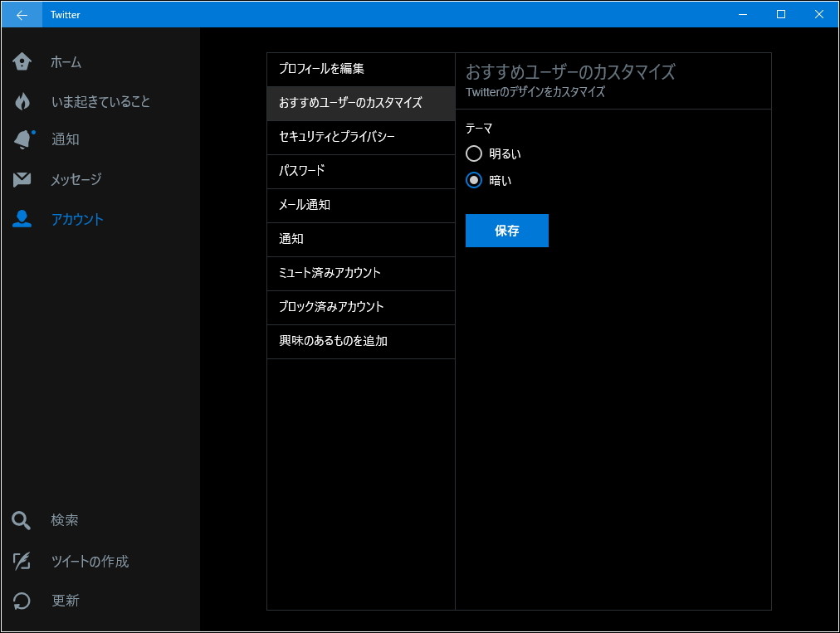Screen dimensions: 840x633
Task: Maximize the Twitter window
Action: point(781,14)
